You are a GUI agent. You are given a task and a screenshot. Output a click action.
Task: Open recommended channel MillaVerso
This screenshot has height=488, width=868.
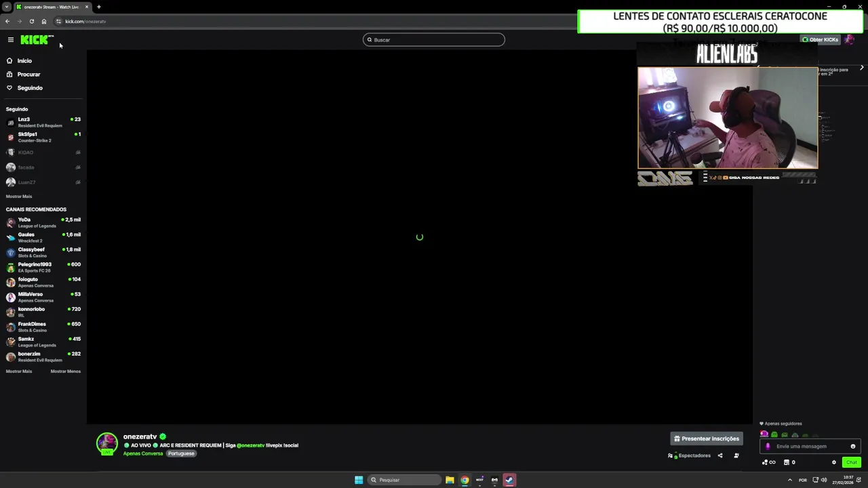point(43,297)
